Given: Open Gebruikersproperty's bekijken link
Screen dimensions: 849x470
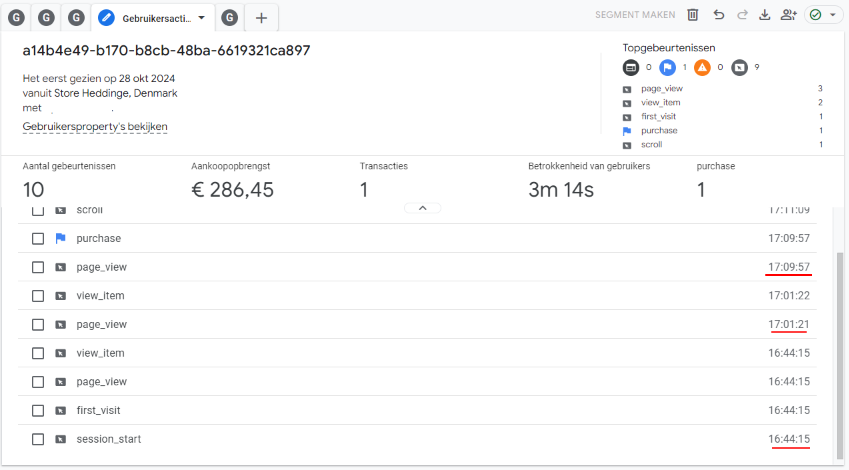Looking at the screenshot, I should point(95,127).
